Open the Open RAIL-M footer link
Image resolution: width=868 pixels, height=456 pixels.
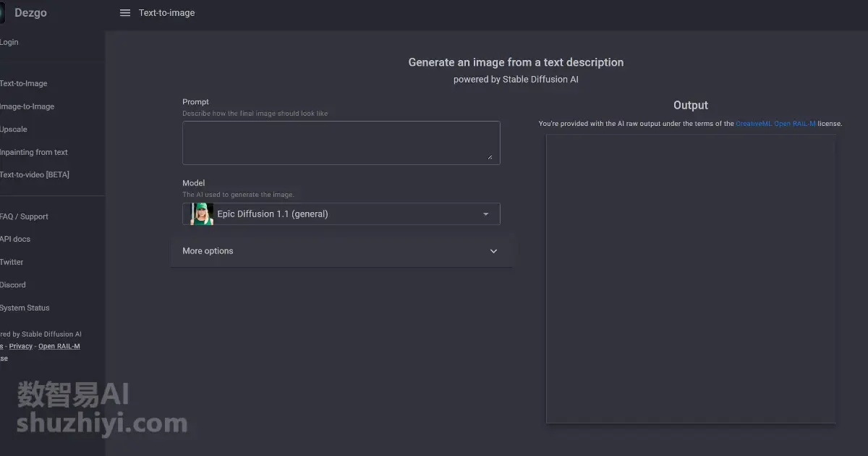click(x=59, y=346)
